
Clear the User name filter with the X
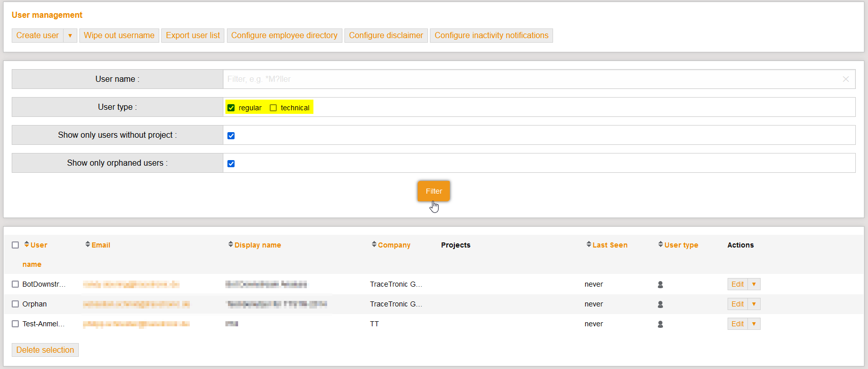point(846,79)
